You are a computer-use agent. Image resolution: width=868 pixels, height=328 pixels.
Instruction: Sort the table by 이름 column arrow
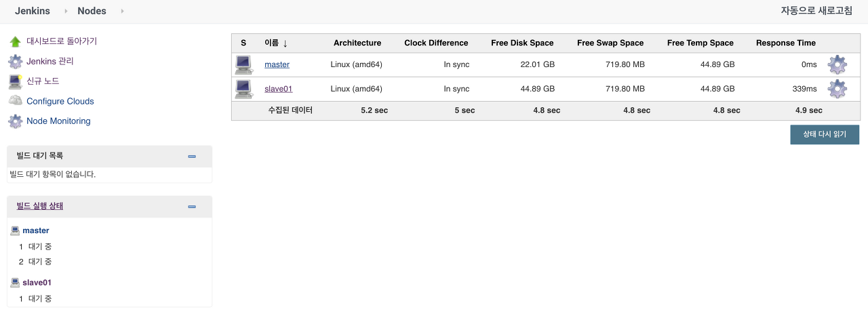point(285,43)
